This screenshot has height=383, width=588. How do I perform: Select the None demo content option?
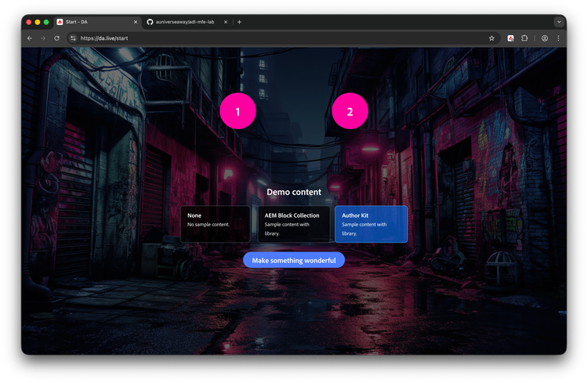tap(216, 224)
